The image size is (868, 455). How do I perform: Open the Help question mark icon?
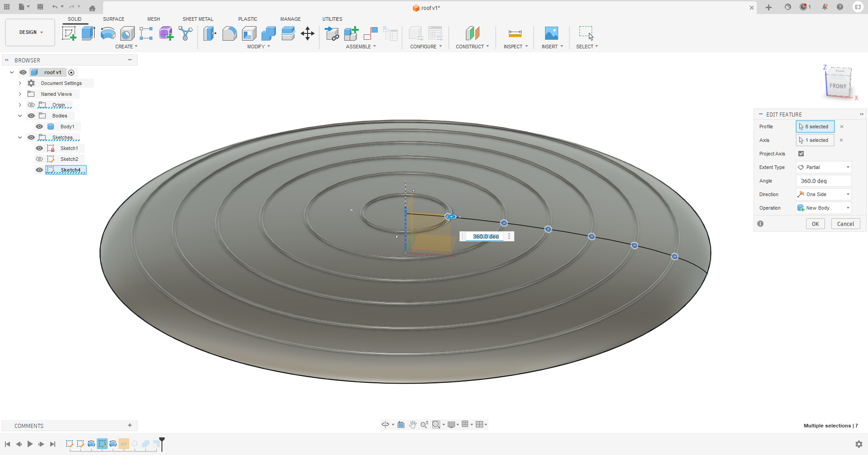840,7
